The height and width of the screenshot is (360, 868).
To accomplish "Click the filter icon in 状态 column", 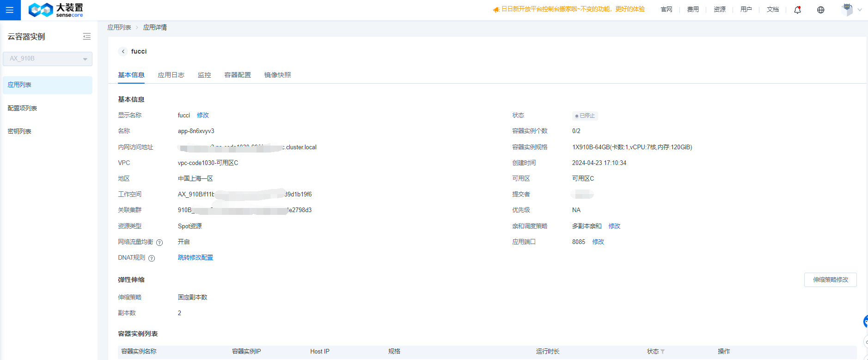I will [663, 352].
